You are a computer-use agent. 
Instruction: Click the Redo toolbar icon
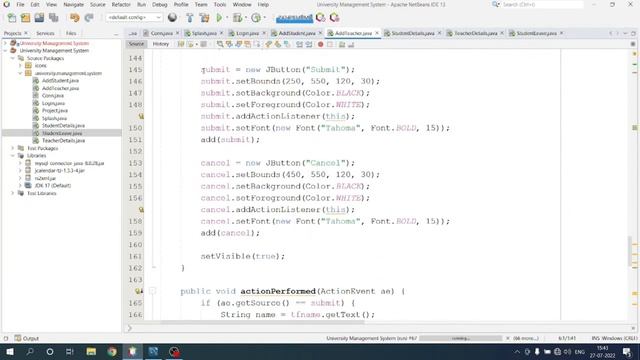89,18
